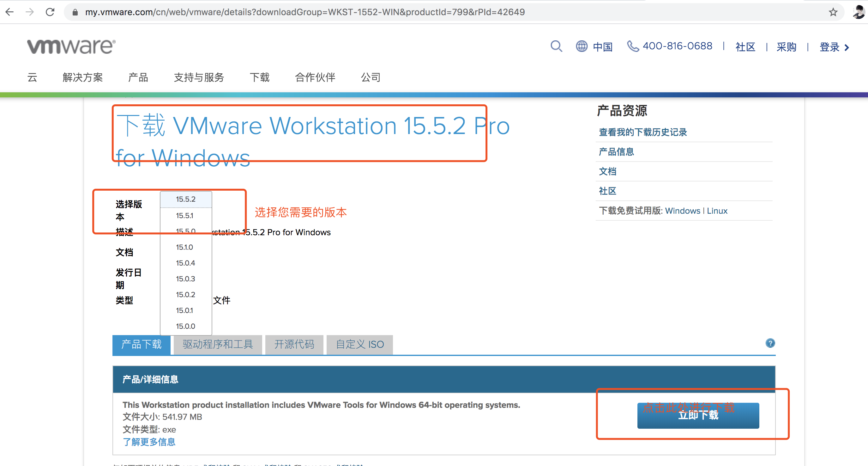Open the 支持与服务 navigation menu
Viewport: 868px width, 466px height.
pyautogui.click(x=199, y=77)
